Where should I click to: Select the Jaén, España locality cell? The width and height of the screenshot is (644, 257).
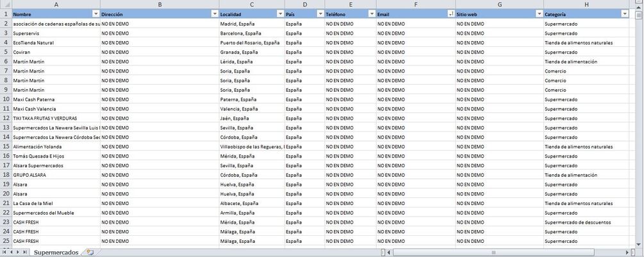point(252,118)
